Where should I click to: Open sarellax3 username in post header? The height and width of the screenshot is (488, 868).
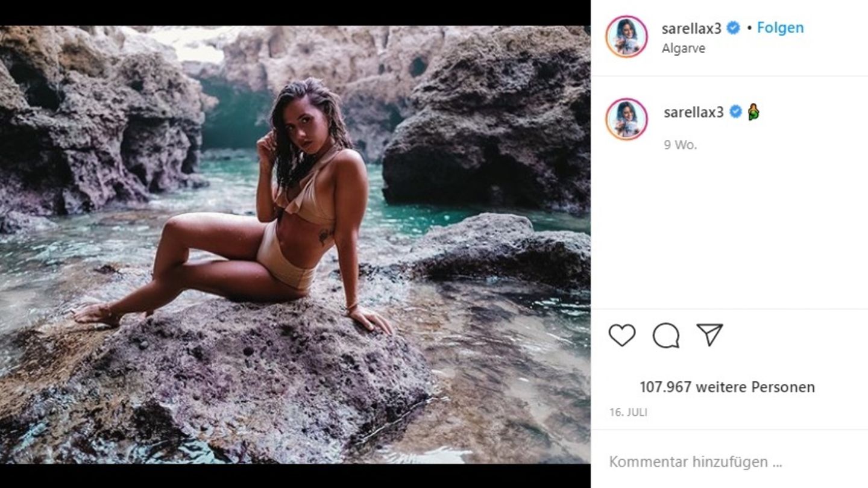click(x=692, y=28)
